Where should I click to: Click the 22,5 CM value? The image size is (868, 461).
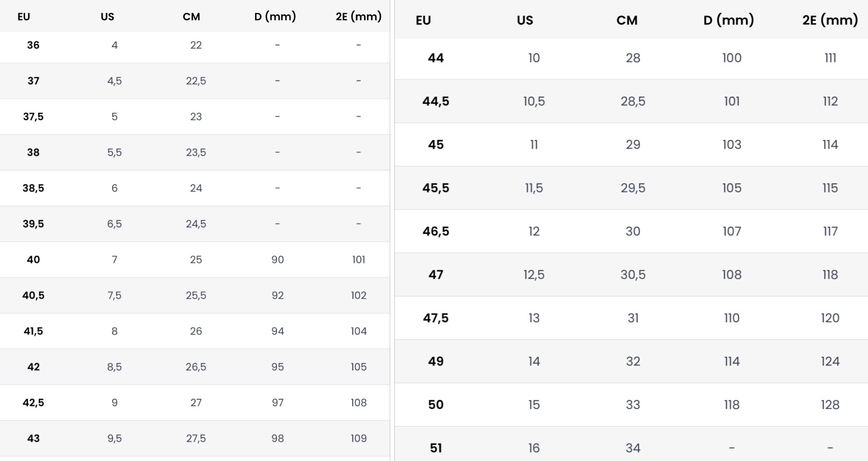pyautogui.click(x=196, y=81)
